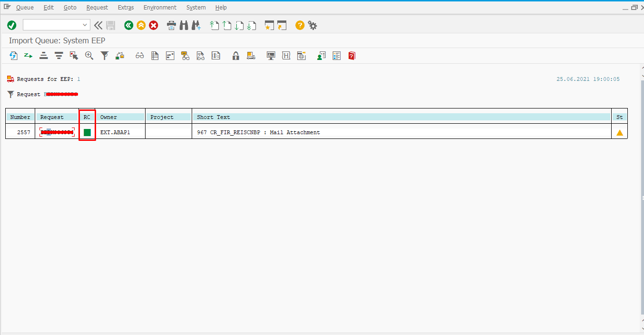Click the red Cancel icon
The height and width of the screenshot is (335, 644).
(x=153, y=25)
